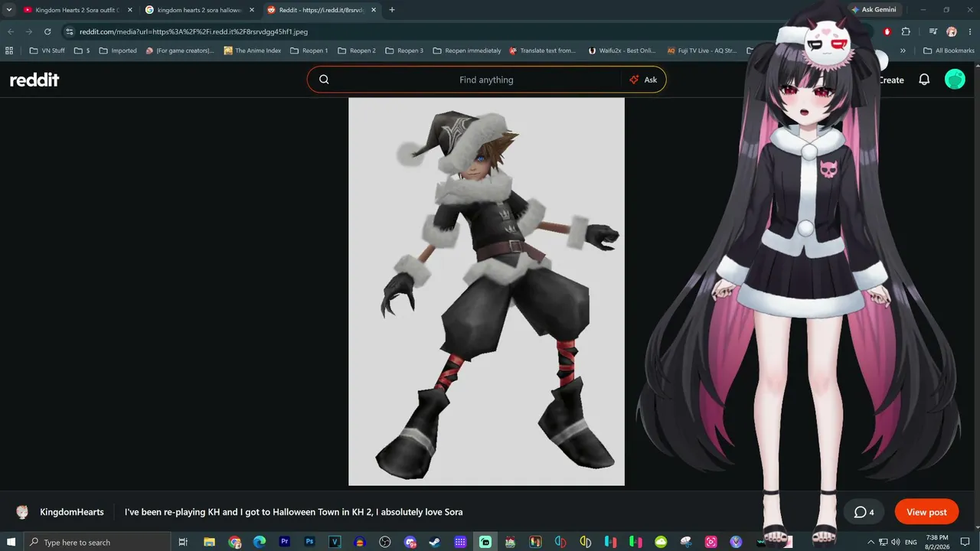Open the volume control in system tray
Screen dimensions: 980x551
pyautogui.click(x=895, y=542)
